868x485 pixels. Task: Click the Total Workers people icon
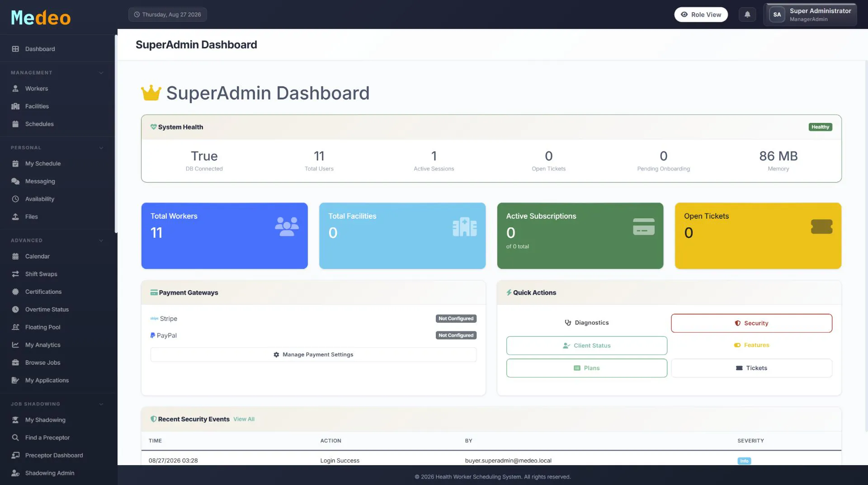click(287, 226)
